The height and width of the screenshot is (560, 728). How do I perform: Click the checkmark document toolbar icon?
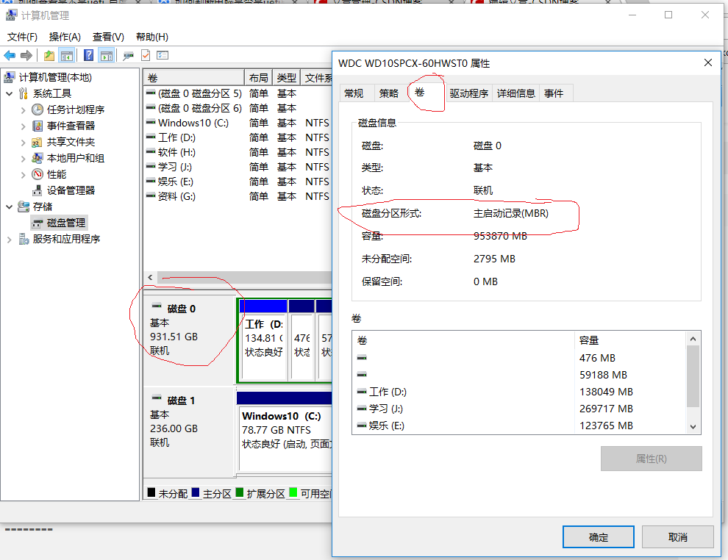coord(146,56)
